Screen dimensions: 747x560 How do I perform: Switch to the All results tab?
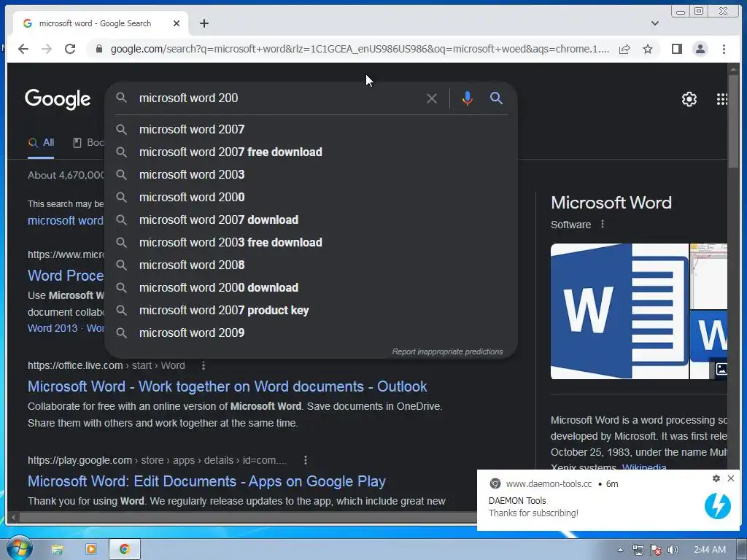[x=41, y=142]
